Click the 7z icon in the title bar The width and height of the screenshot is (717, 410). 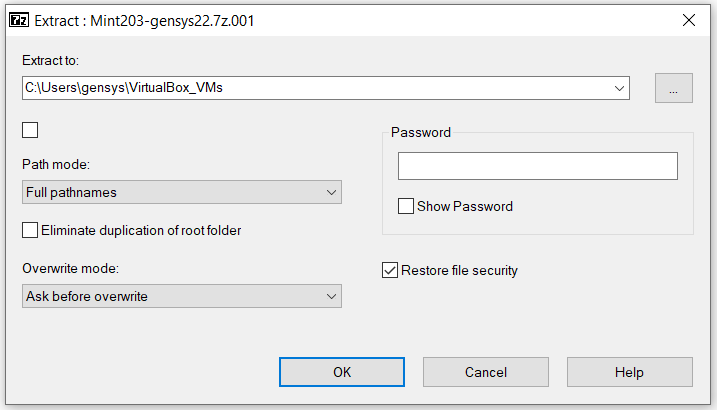[19, 21]
